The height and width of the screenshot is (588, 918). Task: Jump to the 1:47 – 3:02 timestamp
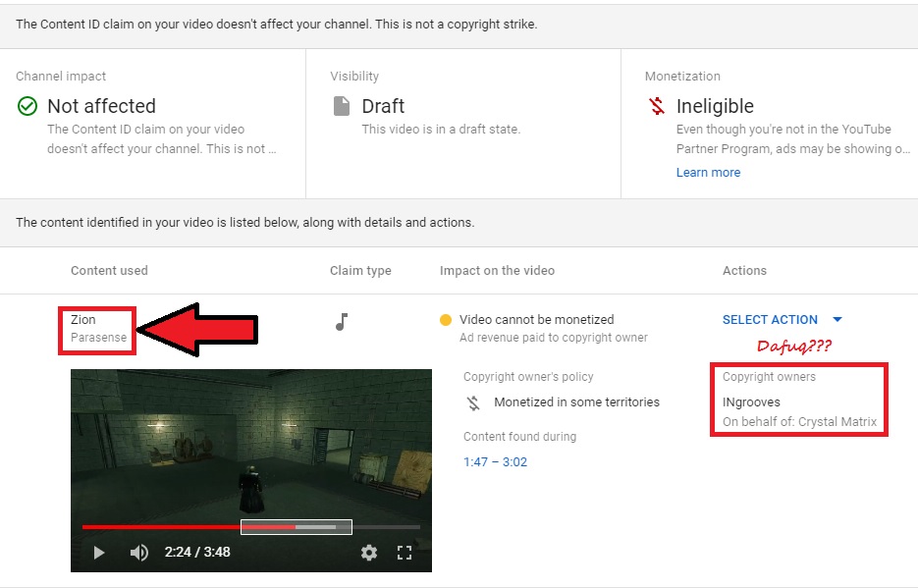495,461
